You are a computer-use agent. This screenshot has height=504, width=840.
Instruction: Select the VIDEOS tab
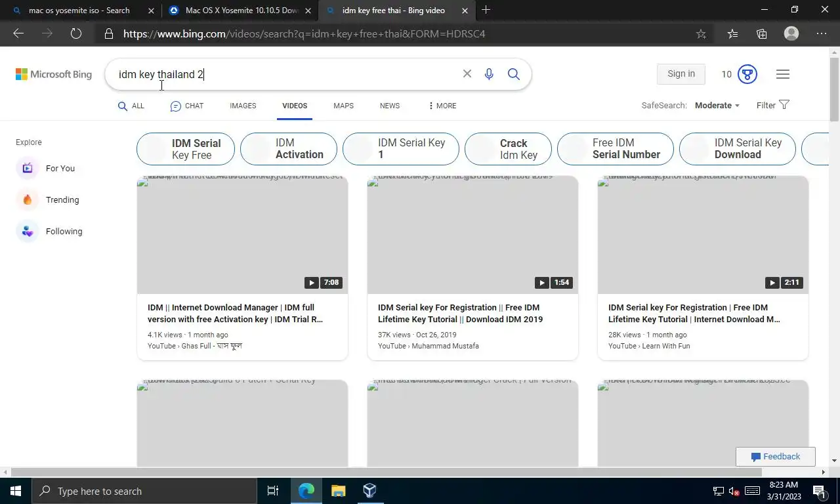(x=295, y=106)
